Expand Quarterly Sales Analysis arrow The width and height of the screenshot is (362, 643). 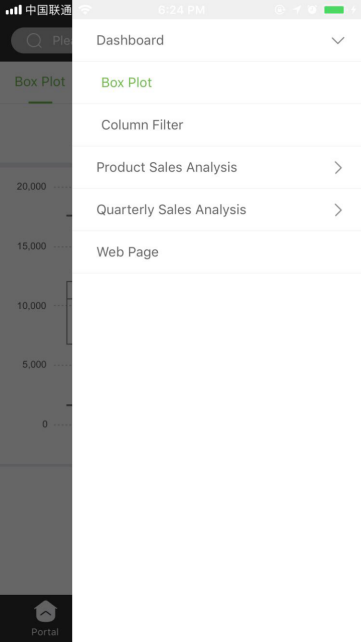338,210
